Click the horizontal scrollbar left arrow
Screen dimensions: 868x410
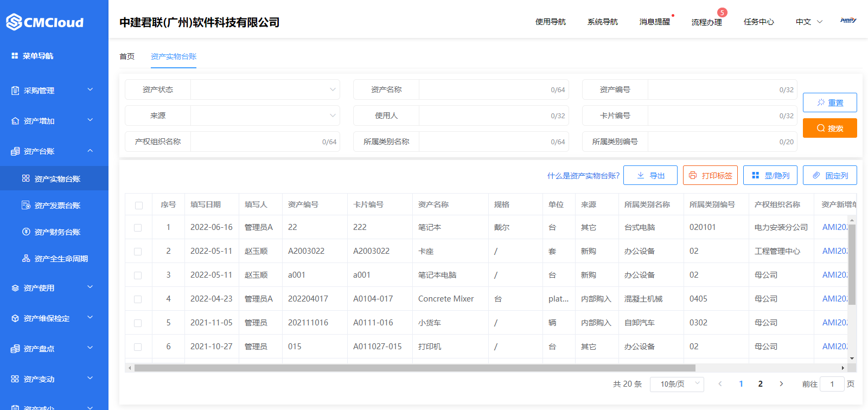click(x=130, y=368)
